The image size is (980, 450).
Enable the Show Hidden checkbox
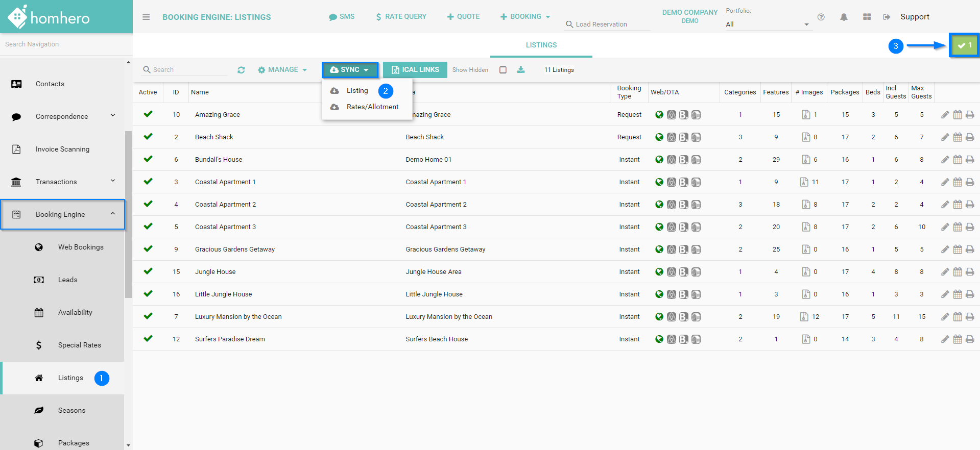point(503,70)
